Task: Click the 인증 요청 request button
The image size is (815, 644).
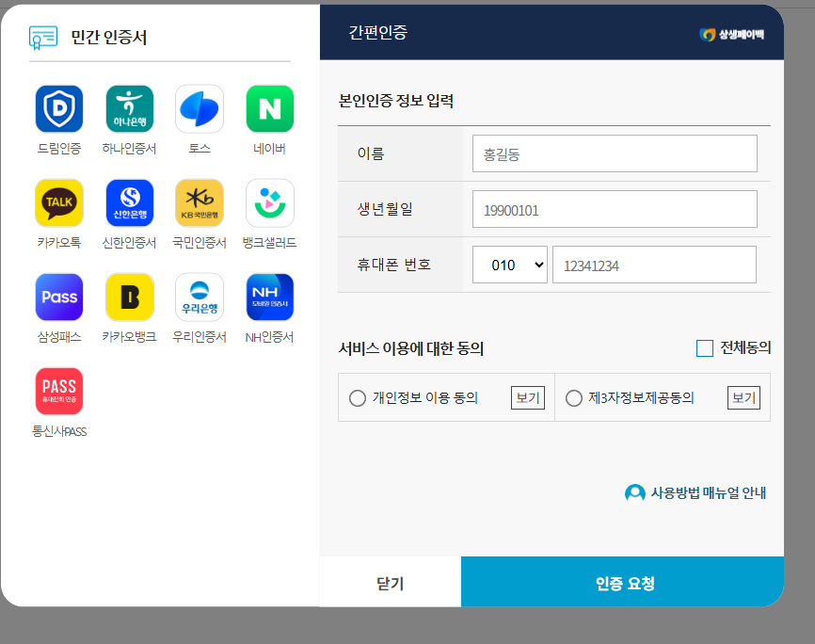Action: pyautogui.click(x=623, y=582)
